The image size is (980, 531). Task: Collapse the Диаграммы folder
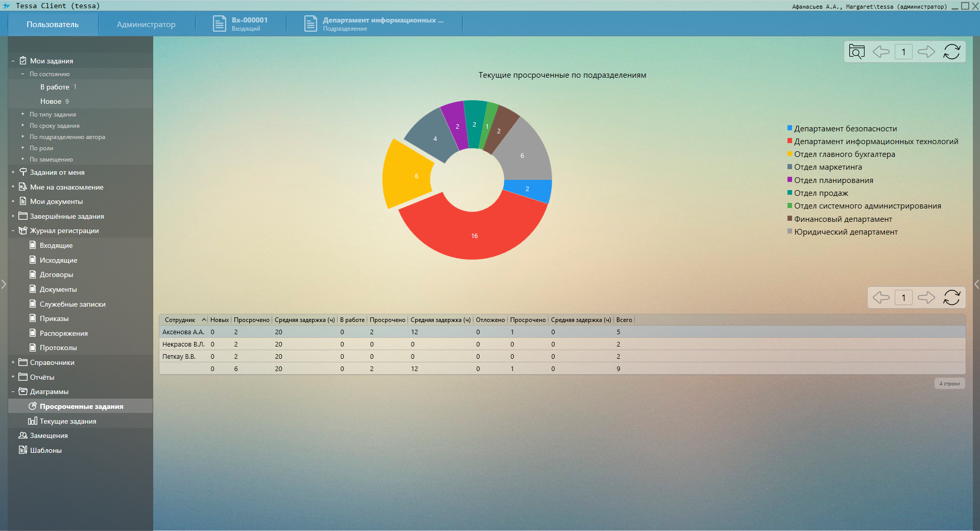click(13, 391)
